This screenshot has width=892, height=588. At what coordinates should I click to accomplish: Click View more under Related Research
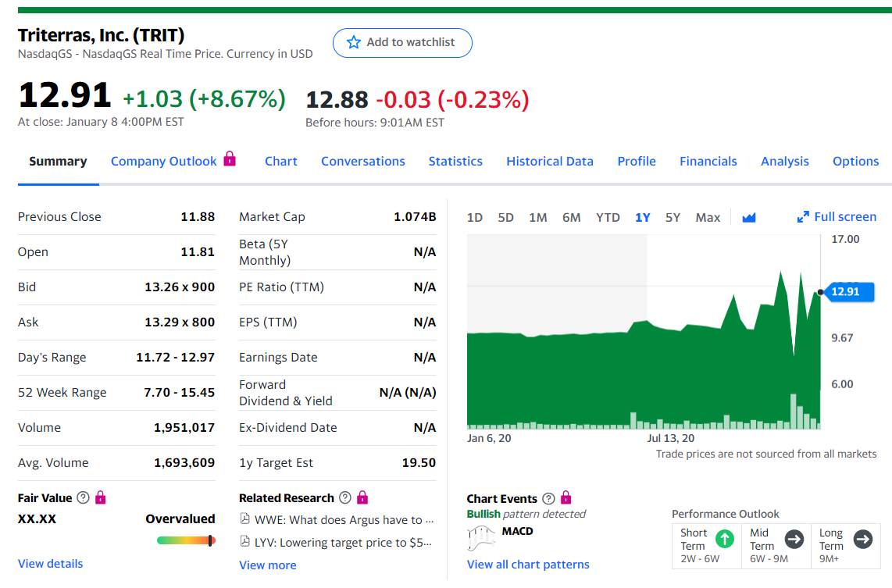point(267,565)
